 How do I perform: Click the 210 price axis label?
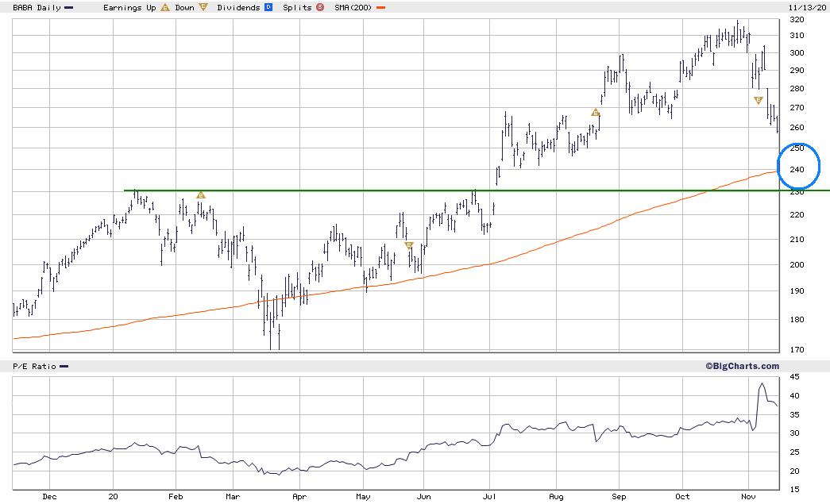click(x=797, y=239)
